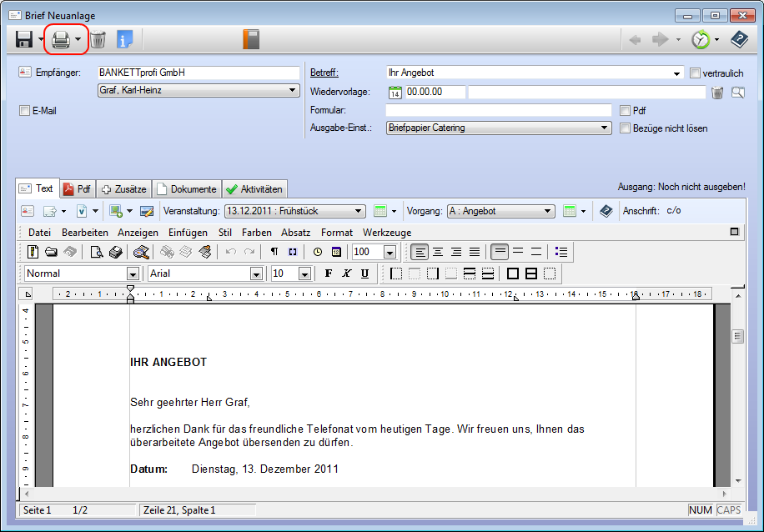Switch to the Aktivitäten tab
The image size is (764, 532).
pos(255,189)
